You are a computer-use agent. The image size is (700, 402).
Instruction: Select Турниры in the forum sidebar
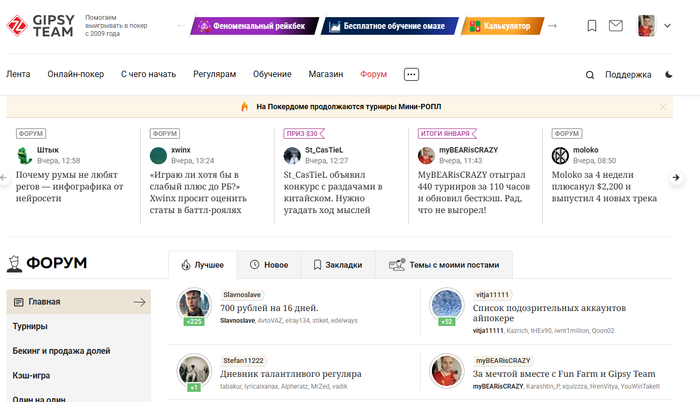tap(30, 326)
